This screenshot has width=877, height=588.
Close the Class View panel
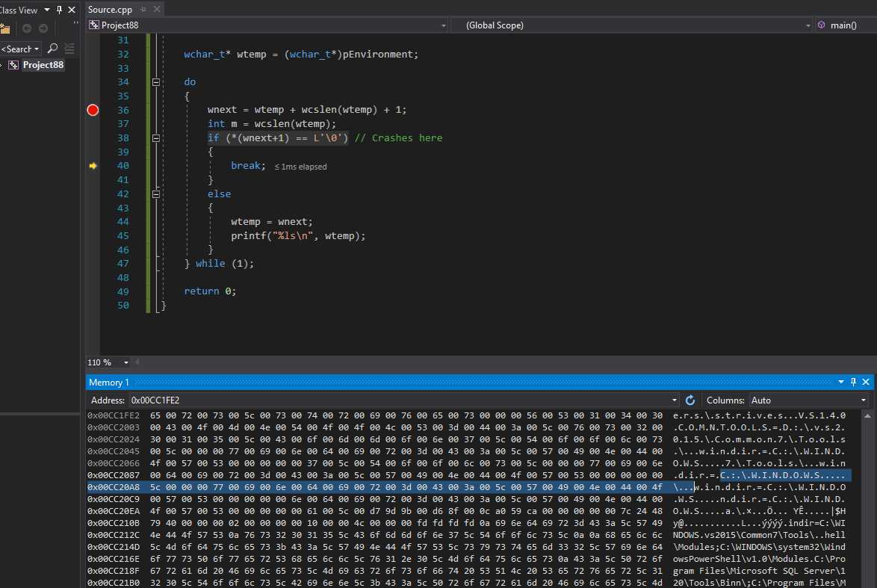coord(72,10)
